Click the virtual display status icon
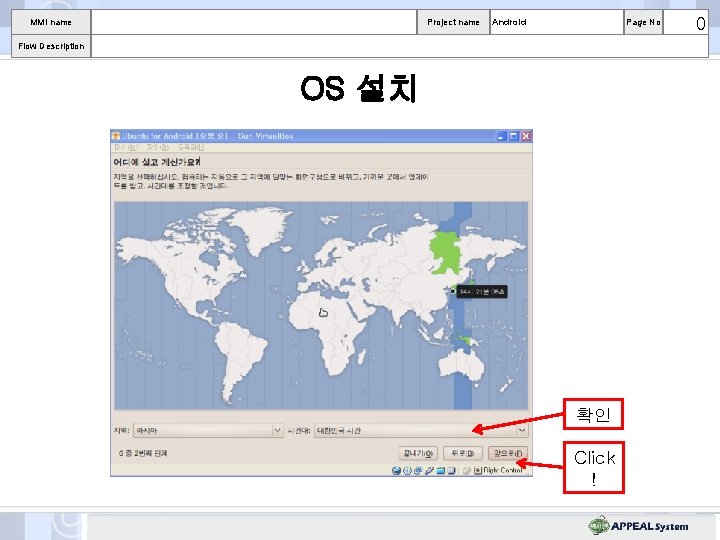 pos(451,471)
